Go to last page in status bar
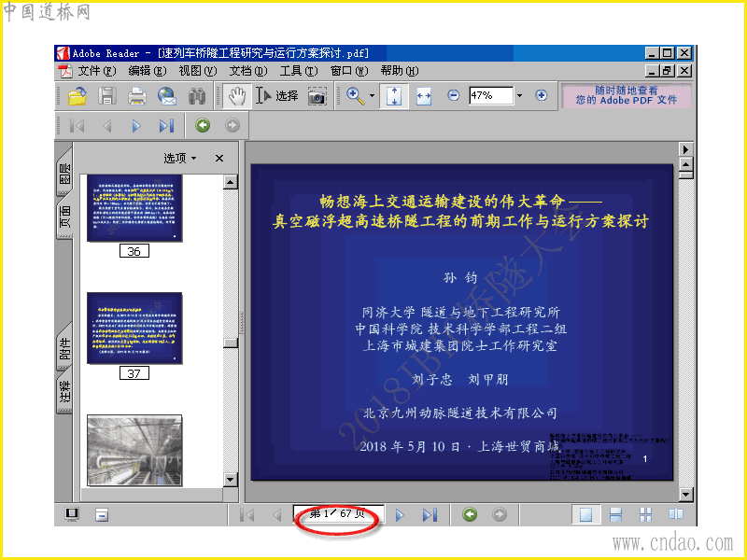 coord(430,515)
